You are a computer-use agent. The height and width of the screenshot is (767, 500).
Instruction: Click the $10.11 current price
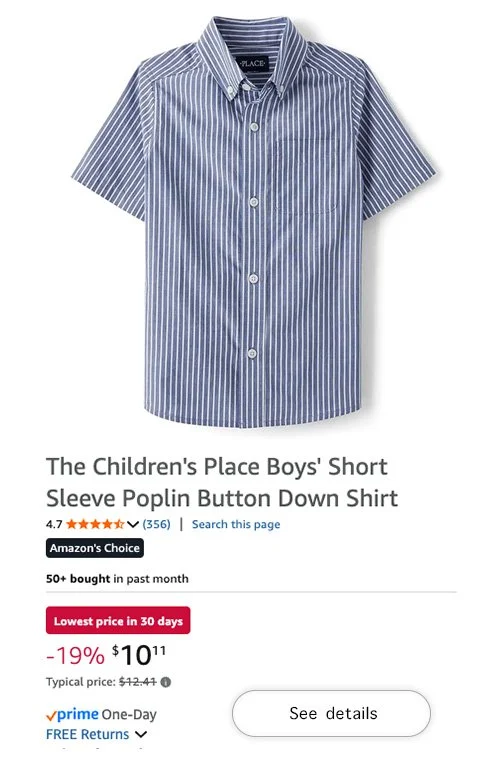tap(139, 655)
